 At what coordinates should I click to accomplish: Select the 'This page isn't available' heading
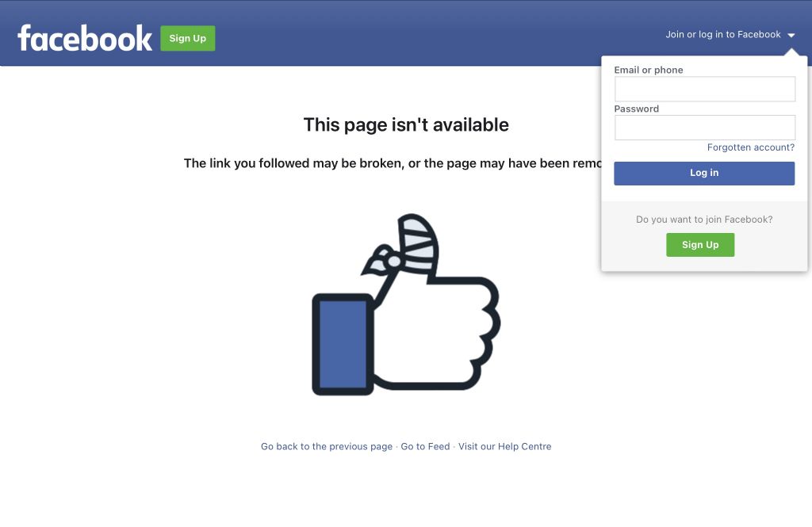pos(406,124)
